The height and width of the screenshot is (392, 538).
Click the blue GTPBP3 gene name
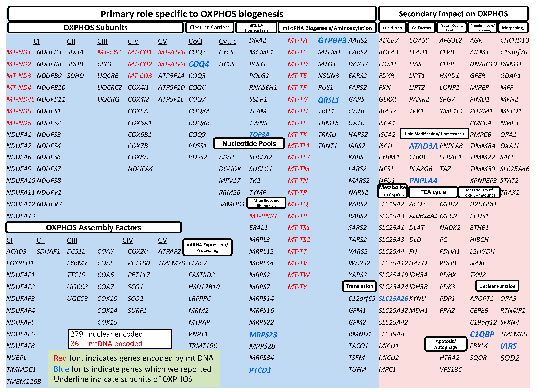[332, 41]
